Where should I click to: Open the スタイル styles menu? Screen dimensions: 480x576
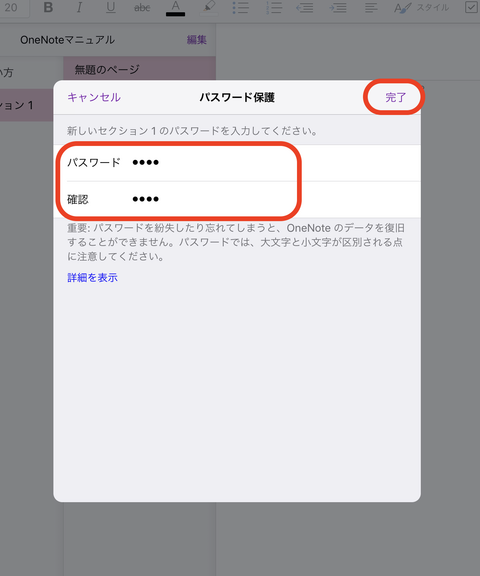click(x=422, y=8)
